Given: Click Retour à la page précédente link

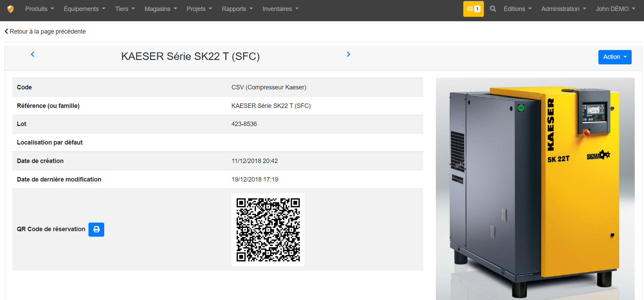Looking at the screenshot, I should [45, 32].
